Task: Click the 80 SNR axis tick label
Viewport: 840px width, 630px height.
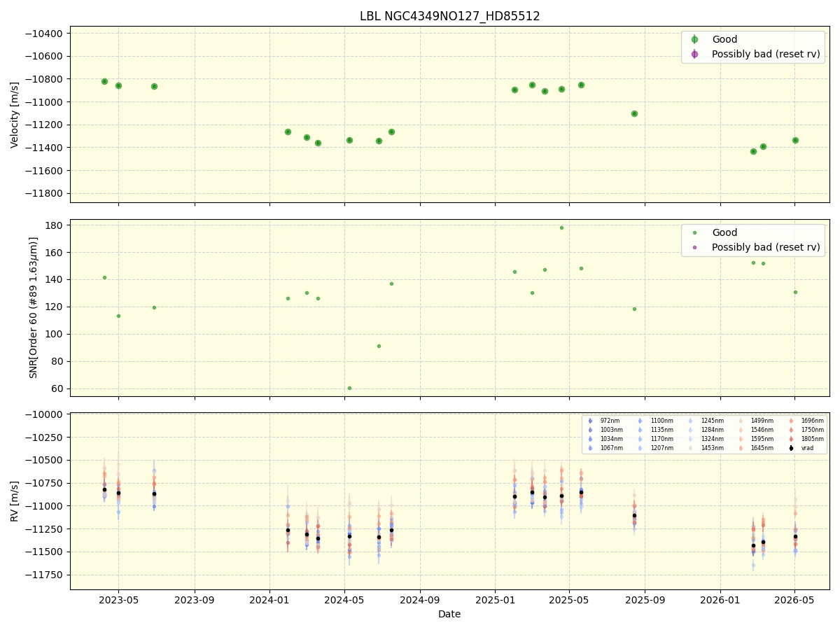Action: (59, 362)
